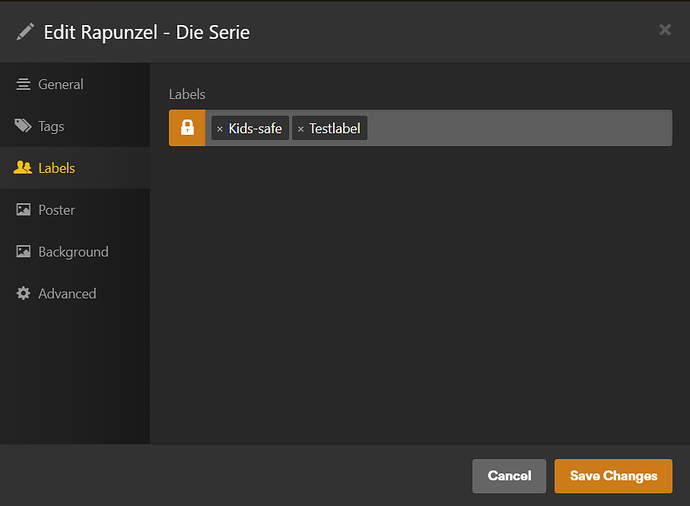Select the Labels tab
Screen dimensions: 690x506
[x=75, y=168]
